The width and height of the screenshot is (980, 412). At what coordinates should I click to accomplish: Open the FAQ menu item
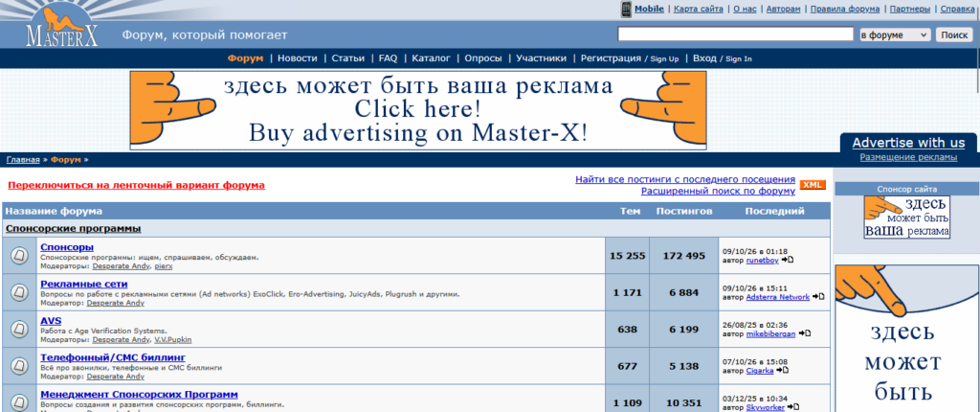click(389, 58)
